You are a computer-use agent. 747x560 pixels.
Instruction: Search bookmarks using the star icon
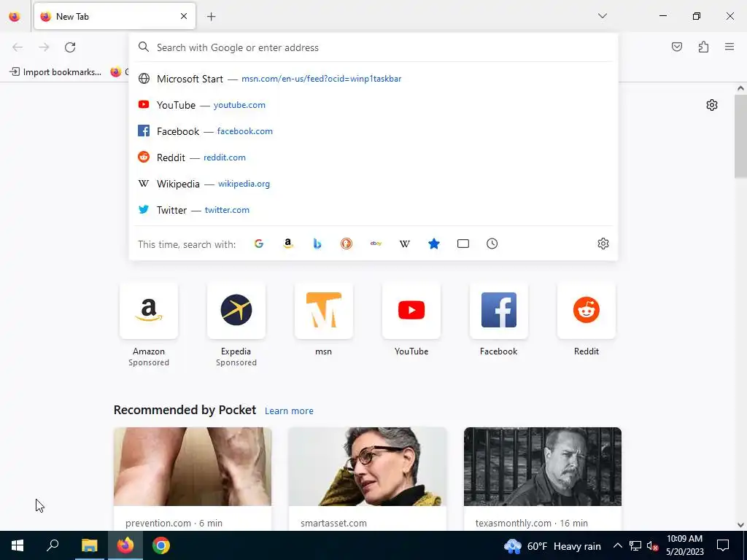coord(434,244)
